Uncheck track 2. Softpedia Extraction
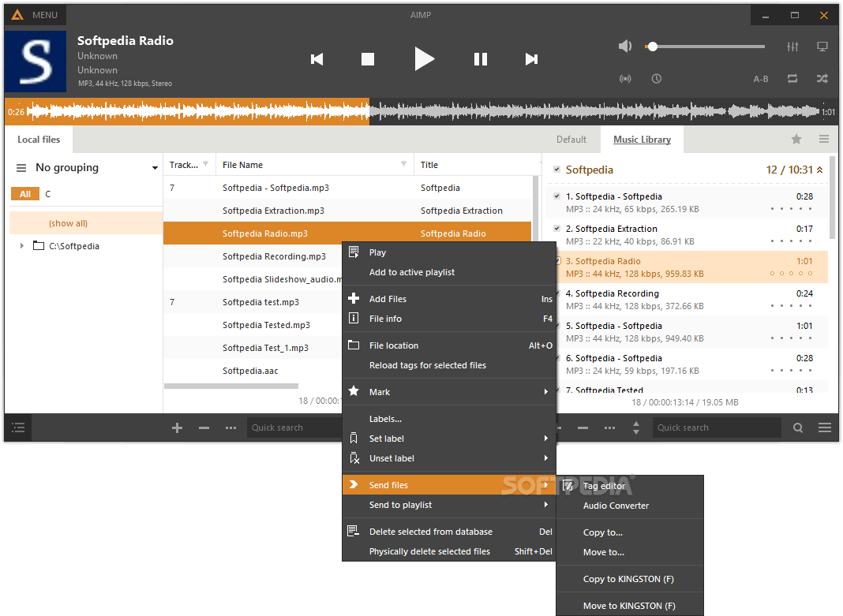843x616 pixels. (x=557, y=228)
